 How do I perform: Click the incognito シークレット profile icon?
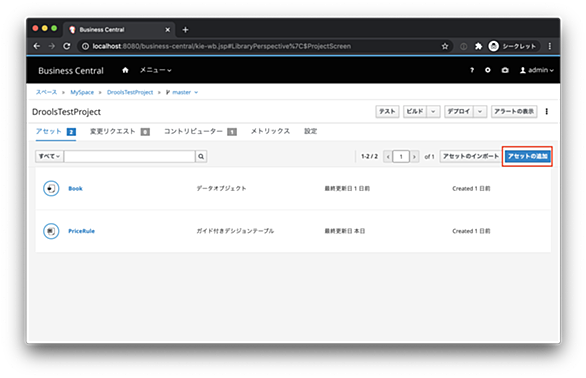point(494,46)
